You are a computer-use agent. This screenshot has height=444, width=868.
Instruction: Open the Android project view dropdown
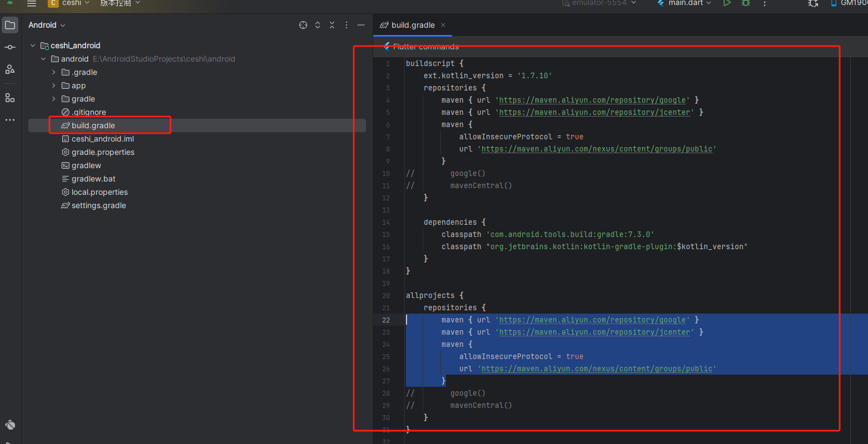[47, 25]
